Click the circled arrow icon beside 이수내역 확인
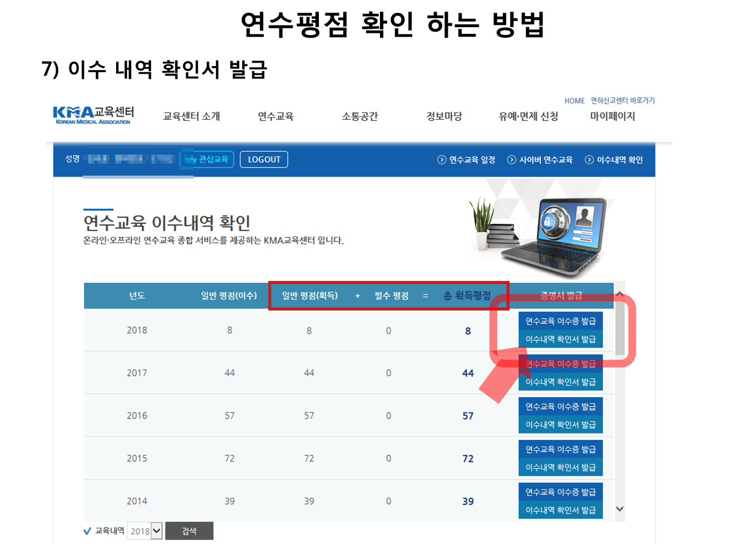Screen dimensions: 756x554 pyautogui.click(x=589, y=160)
